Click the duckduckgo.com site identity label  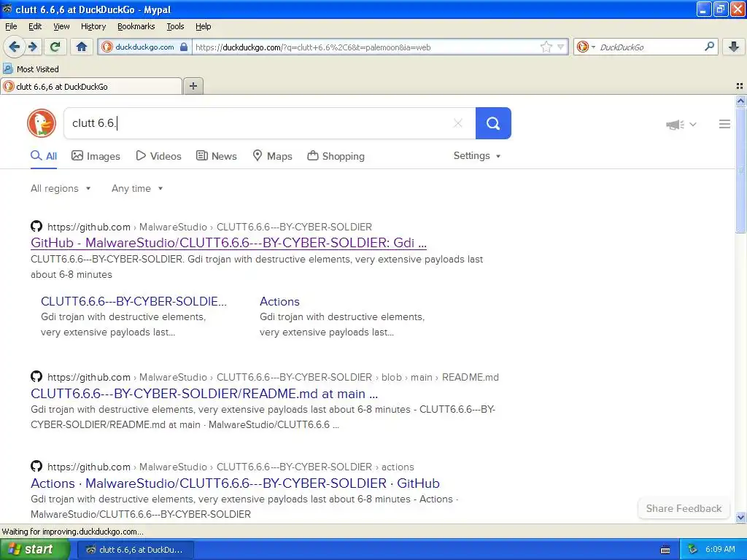point(144,47)
